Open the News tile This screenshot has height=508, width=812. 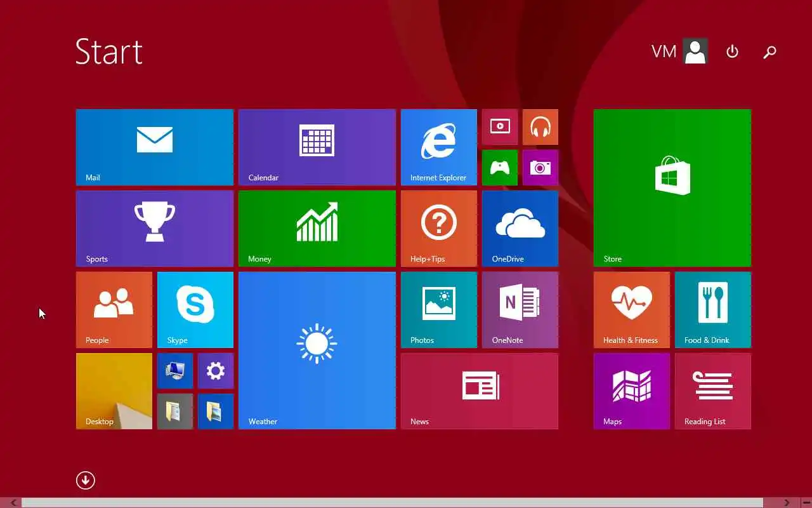point(480,391)
